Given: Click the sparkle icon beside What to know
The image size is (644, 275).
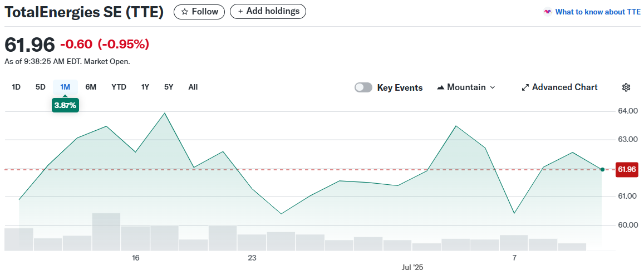Looking at the screenshot, I should tap(547, 12).
